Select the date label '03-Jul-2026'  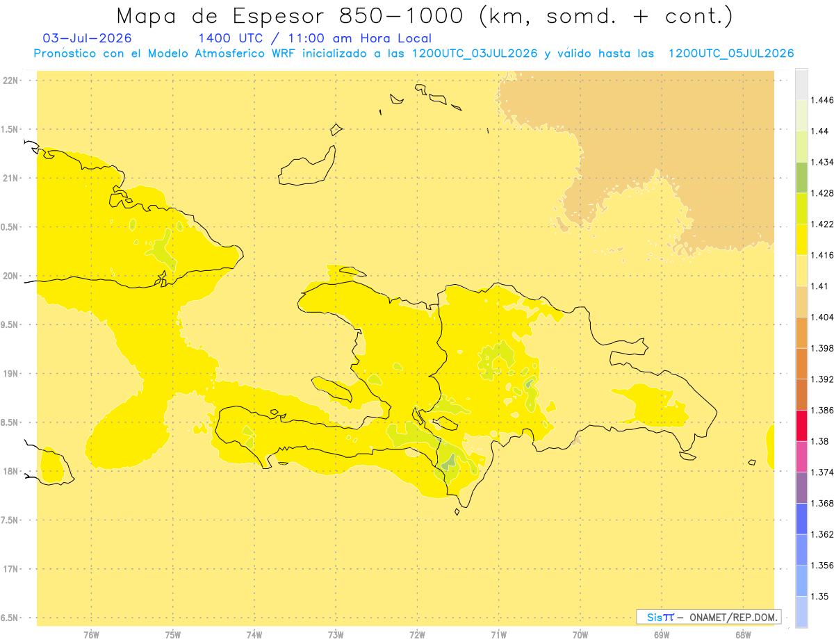[87, 38]
